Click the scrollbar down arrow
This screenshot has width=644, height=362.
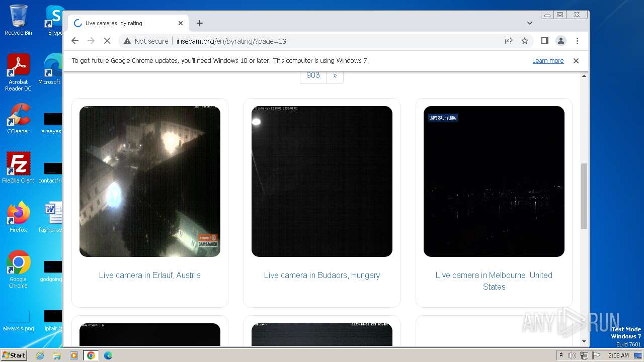coord(584,341)
